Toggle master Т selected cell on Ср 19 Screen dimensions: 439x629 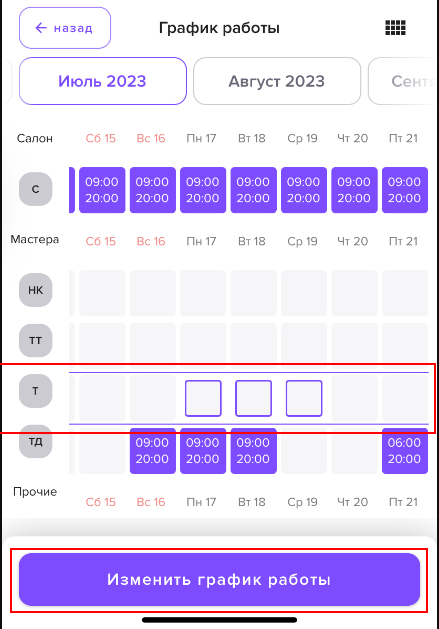pos(304,398)
